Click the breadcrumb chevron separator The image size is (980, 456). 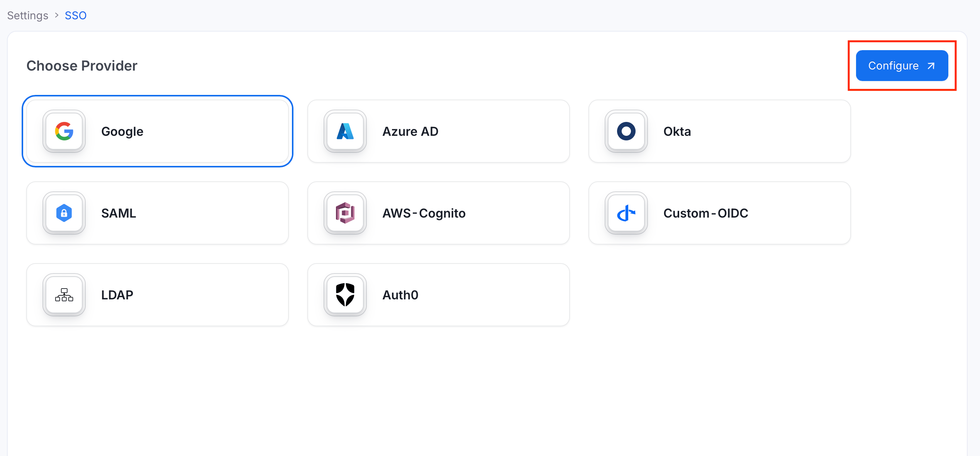[56, 15]
